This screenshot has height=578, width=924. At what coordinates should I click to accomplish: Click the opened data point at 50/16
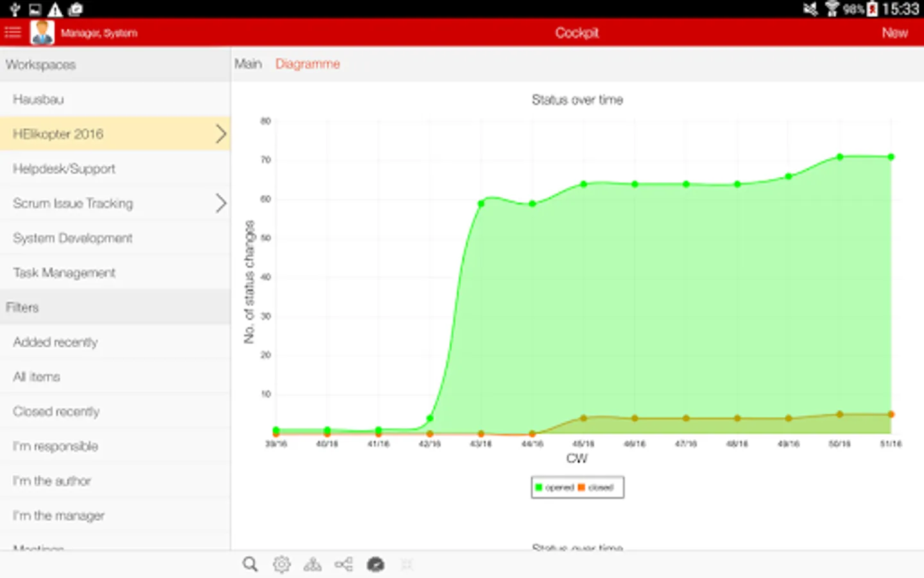tap(840, 157)
